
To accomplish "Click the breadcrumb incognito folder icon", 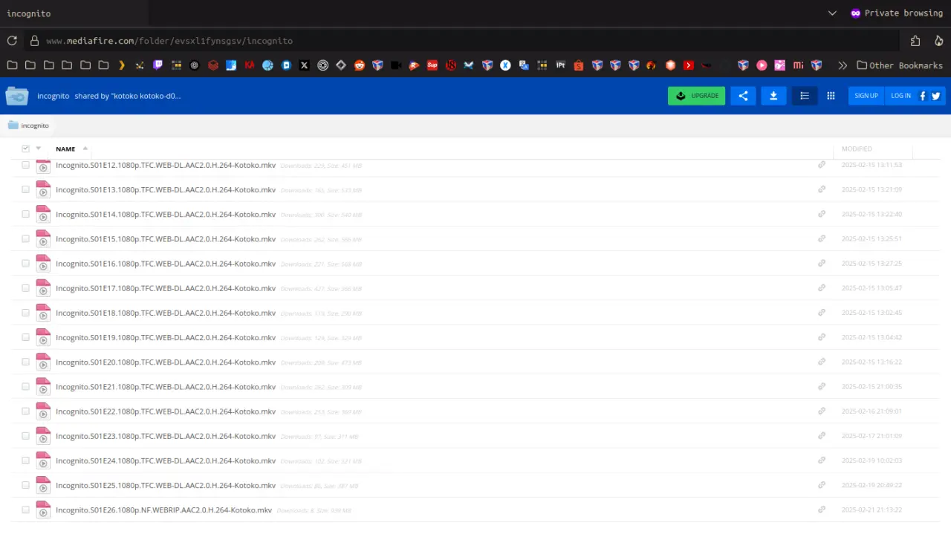I will tap(13, 126).
